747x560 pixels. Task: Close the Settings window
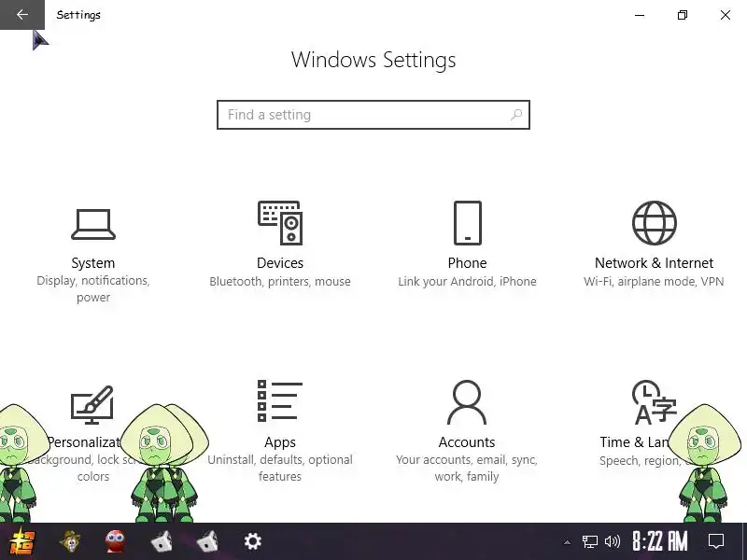pyautogui.click(x=726, y=15)
